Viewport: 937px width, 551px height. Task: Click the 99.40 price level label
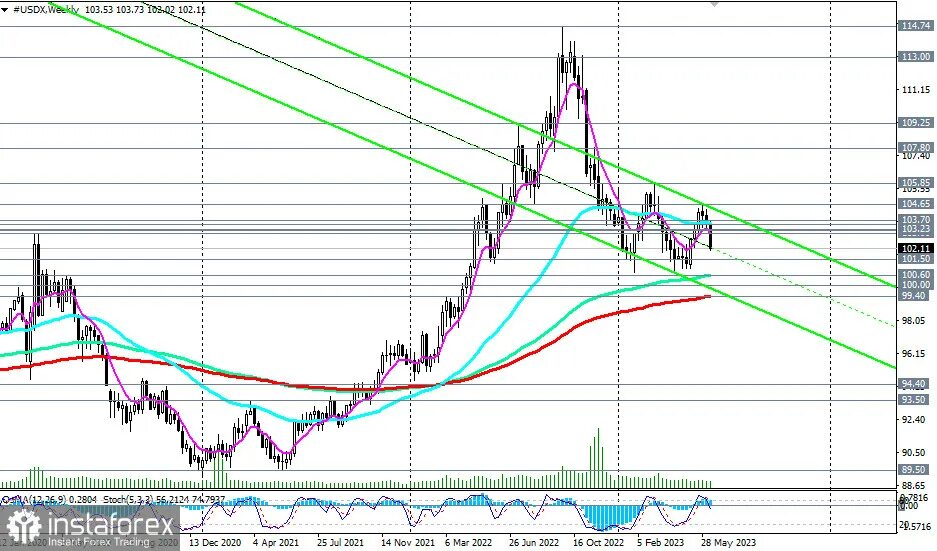tap(916, 296)
